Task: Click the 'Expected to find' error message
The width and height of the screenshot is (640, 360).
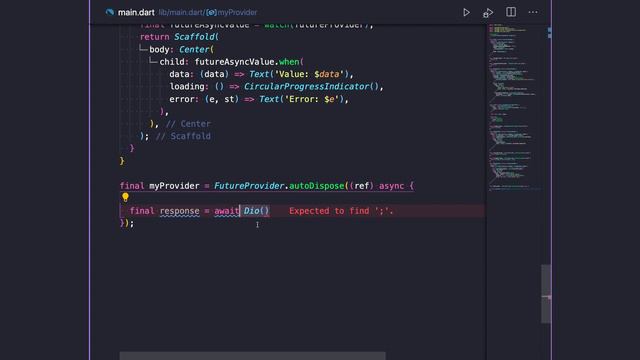Action: click(341, 211)
